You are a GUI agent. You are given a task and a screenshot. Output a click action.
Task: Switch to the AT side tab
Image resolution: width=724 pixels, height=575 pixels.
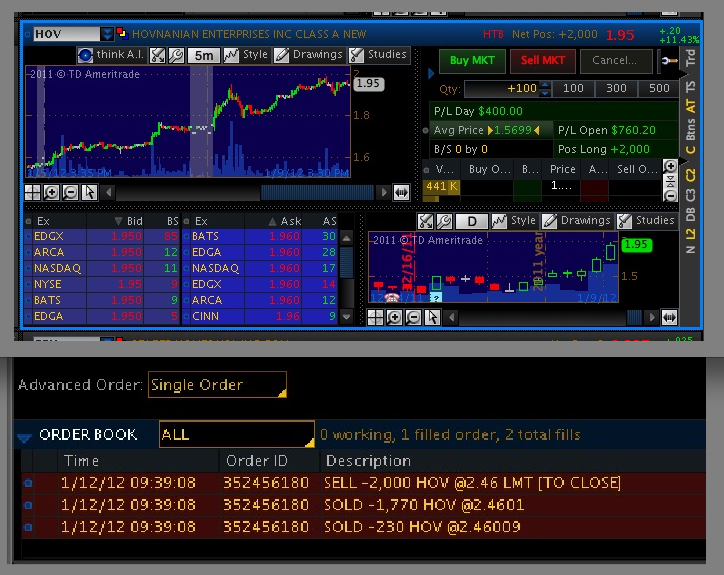tap(690, 106)
